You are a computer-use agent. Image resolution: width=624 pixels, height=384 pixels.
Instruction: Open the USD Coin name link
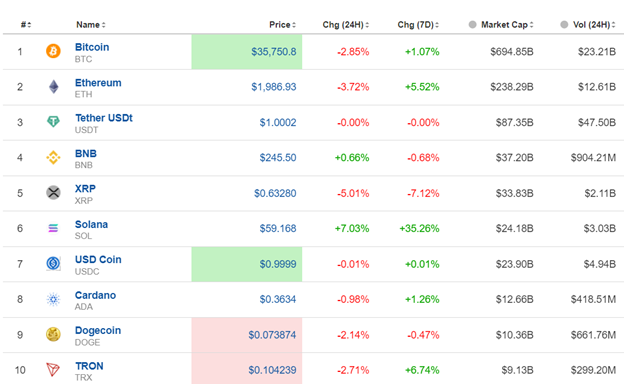[x=98, y=259]
